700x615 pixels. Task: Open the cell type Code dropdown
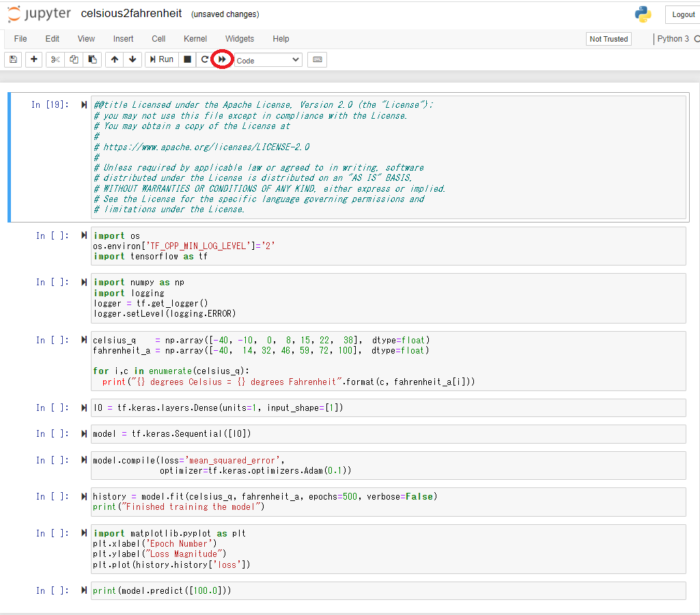(x=267, y=60)
